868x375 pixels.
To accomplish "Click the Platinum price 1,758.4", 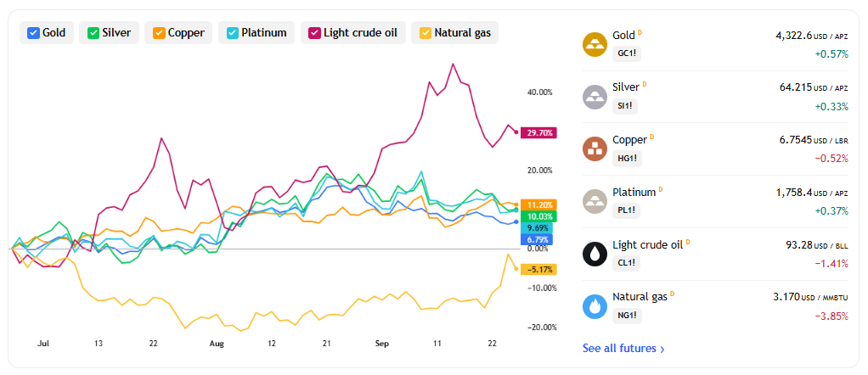I will pyautogui.click(x=794, y=193).
